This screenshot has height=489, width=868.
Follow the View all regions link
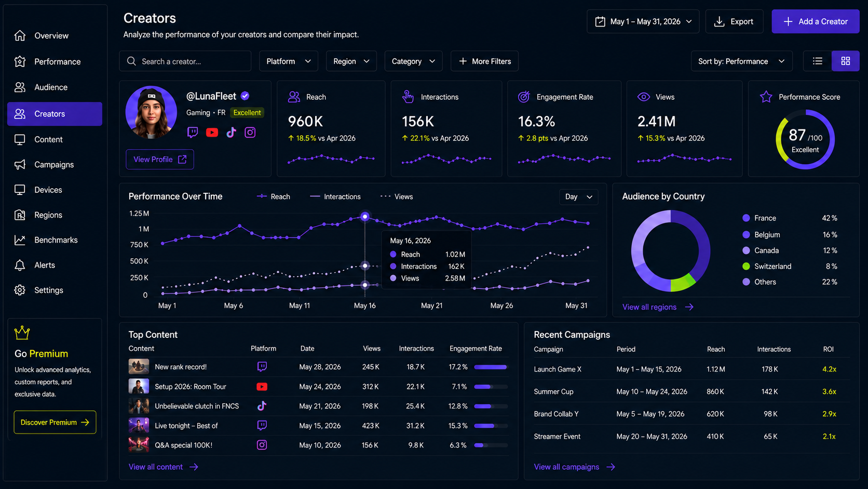coord(658,307)
